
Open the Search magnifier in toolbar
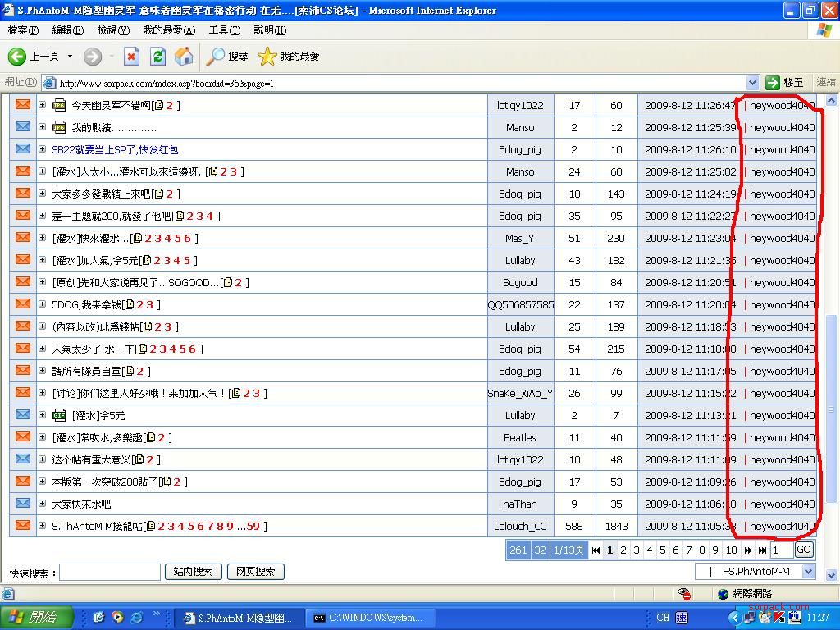[217, 56]
